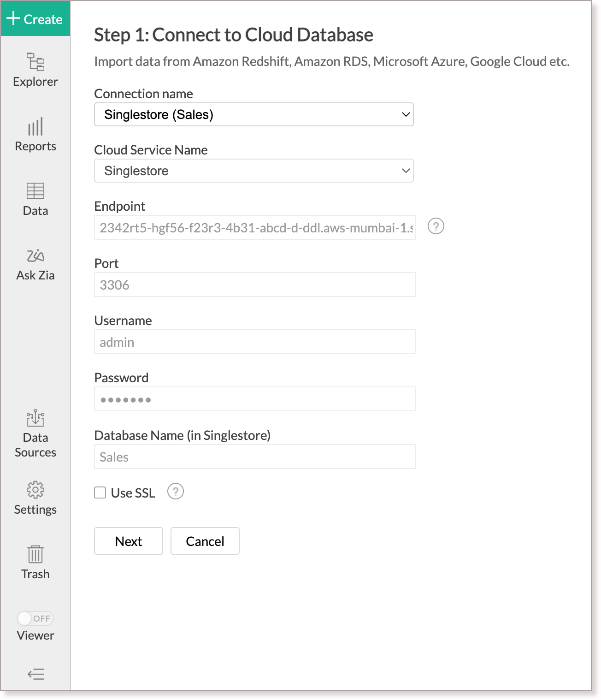Image resolution: width=601 pixels, height=700 pixels.
Task: Expand the Cloud Service Name dropdown
Action: tap(254, 171)
